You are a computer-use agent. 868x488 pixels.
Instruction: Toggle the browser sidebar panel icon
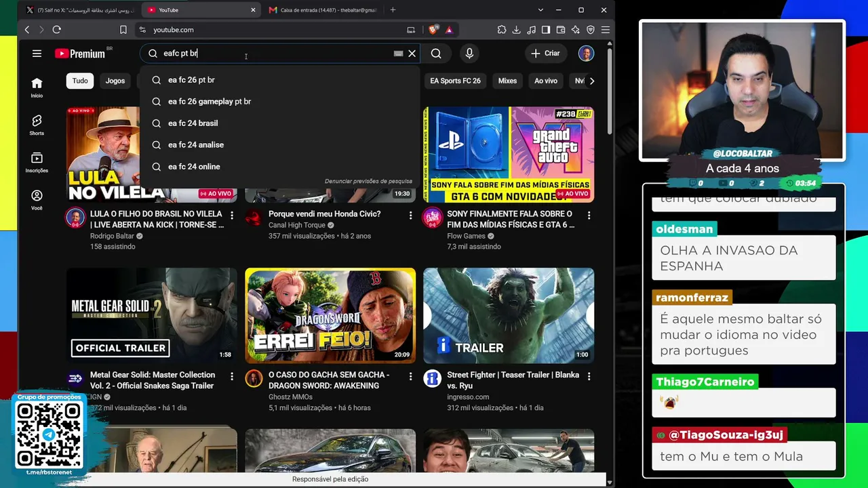point(546,30)
